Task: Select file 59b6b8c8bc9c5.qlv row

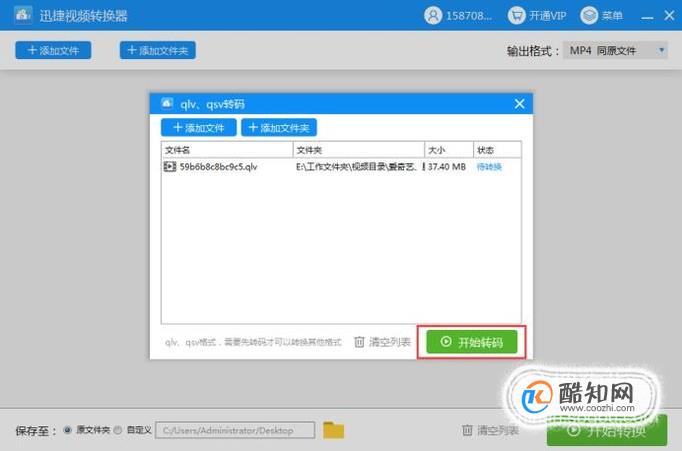Action: (341, 167)
